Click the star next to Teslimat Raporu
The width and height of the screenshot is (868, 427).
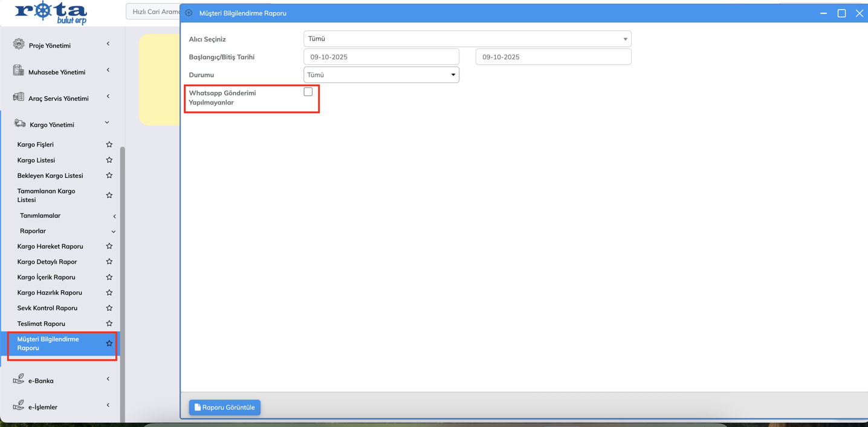point(109,324)
